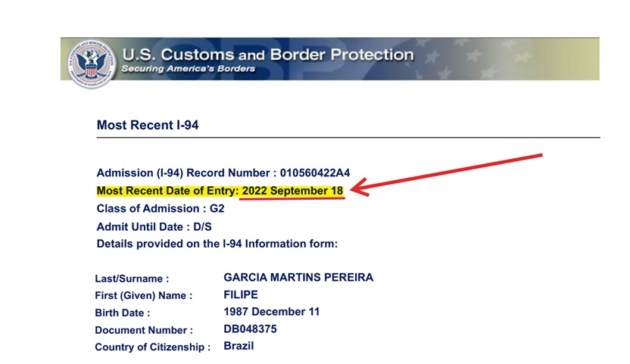Select the surname GARCIA MARTINS PEREIRA
The height and width of the screenshot is (364, 630).
tap(298, 278)
